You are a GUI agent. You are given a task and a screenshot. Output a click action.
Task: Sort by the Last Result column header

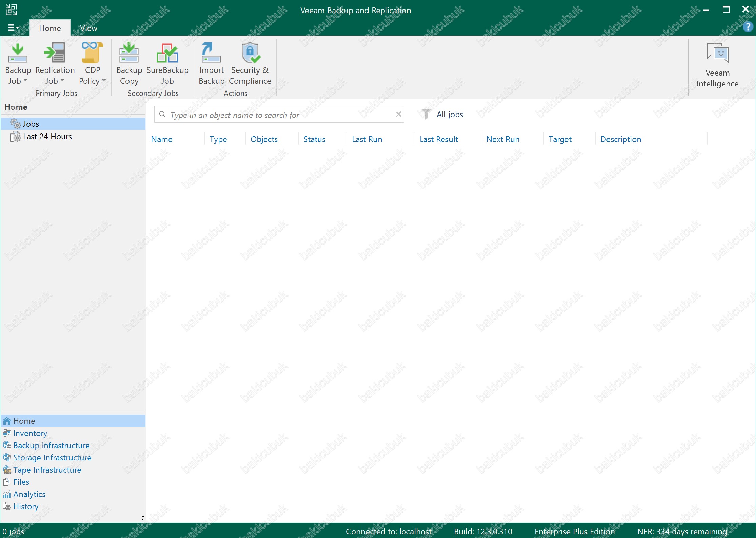tap(439, 139)
